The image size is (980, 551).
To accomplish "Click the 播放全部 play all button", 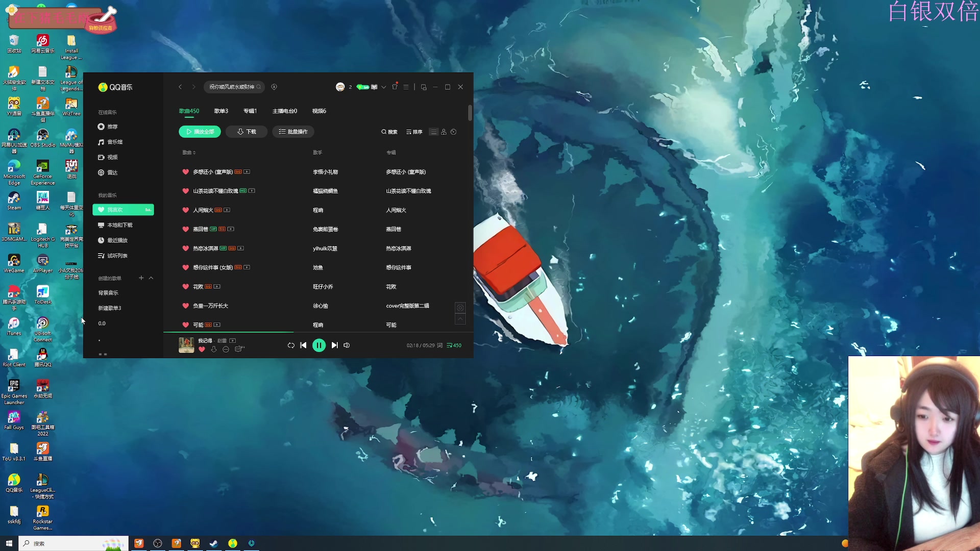I will [200, 132].
